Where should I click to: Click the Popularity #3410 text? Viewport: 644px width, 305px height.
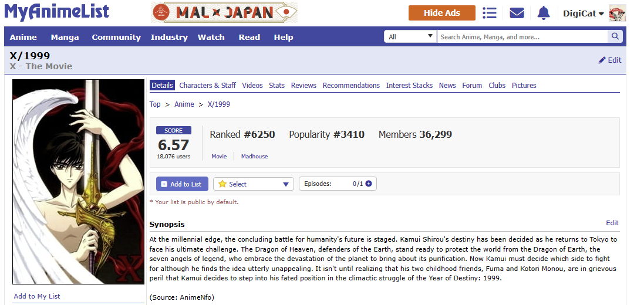click(326, 134)
